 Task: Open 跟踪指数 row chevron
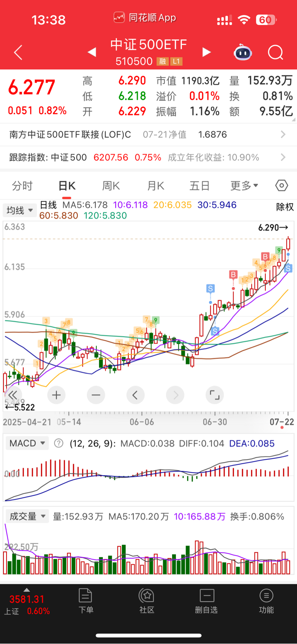click(283, 157)
